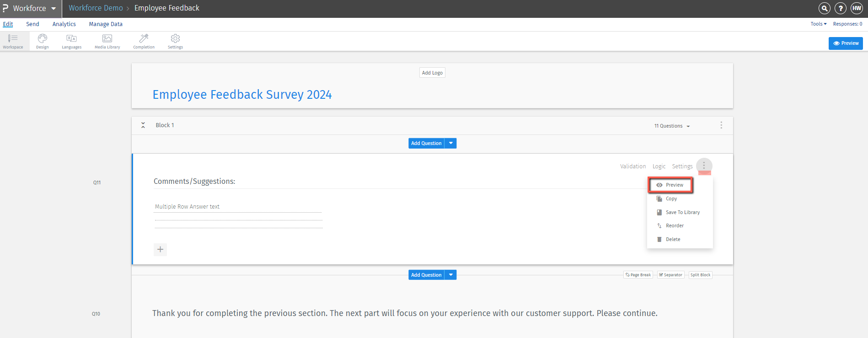
Task: Click the blue Preview button
Action: click(x=846, y=43)
